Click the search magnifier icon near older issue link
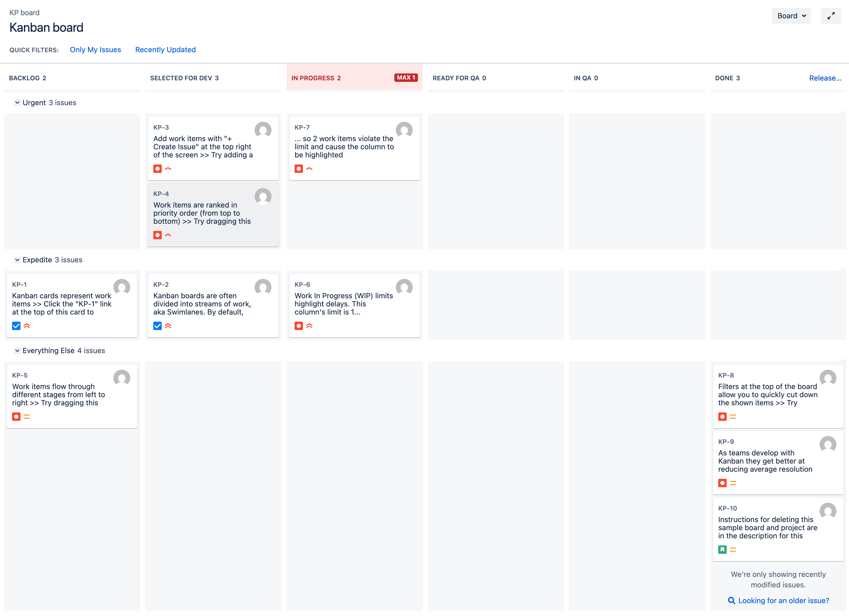Viewport: 849px width, 616px height. tap(731, 601)
